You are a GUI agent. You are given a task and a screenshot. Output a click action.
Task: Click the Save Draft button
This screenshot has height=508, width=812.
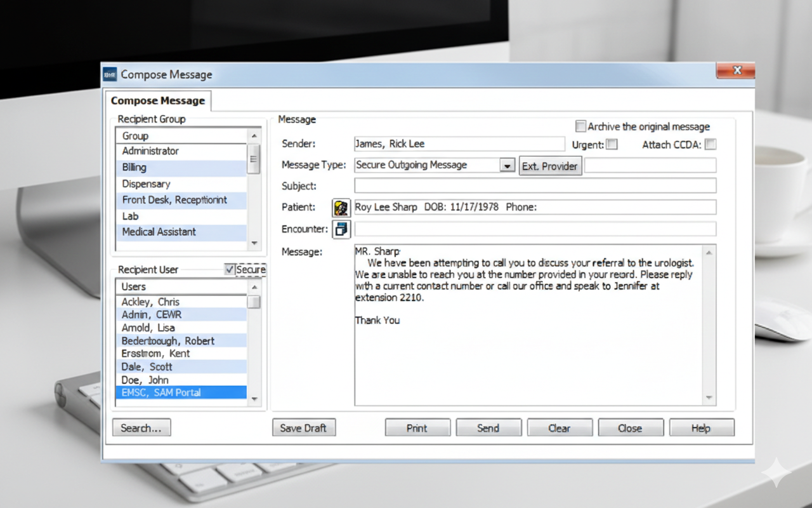click(x=303, y=428)
